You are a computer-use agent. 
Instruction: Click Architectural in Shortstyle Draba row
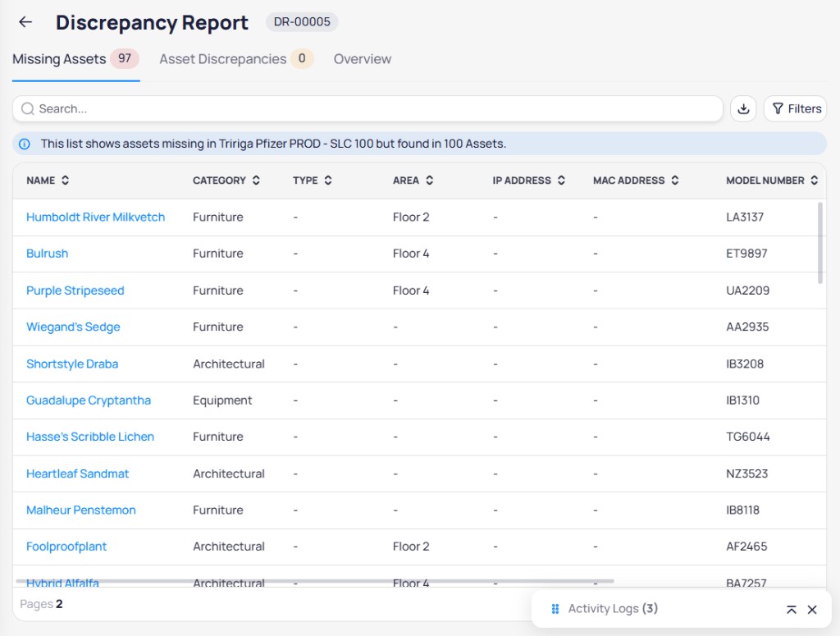pyautogui.click(x=229, y=364)
